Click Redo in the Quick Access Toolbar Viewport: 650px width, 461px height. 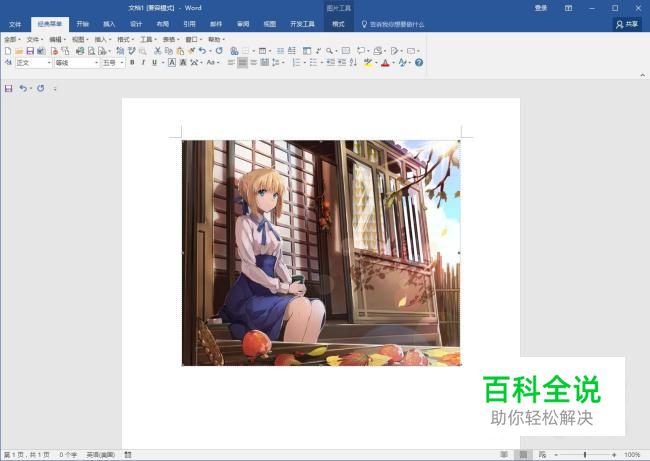tap(41, 88)
